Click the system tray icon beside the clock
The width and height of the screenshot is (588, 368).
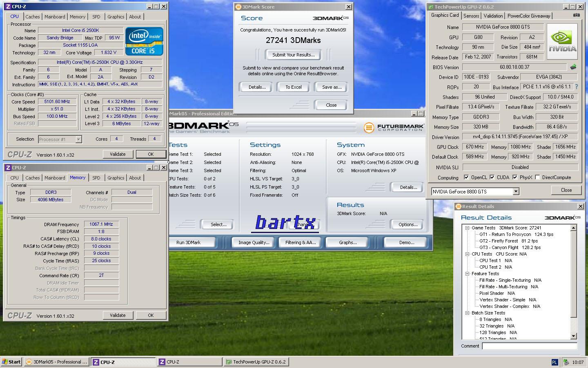click(x=566, y=362)
